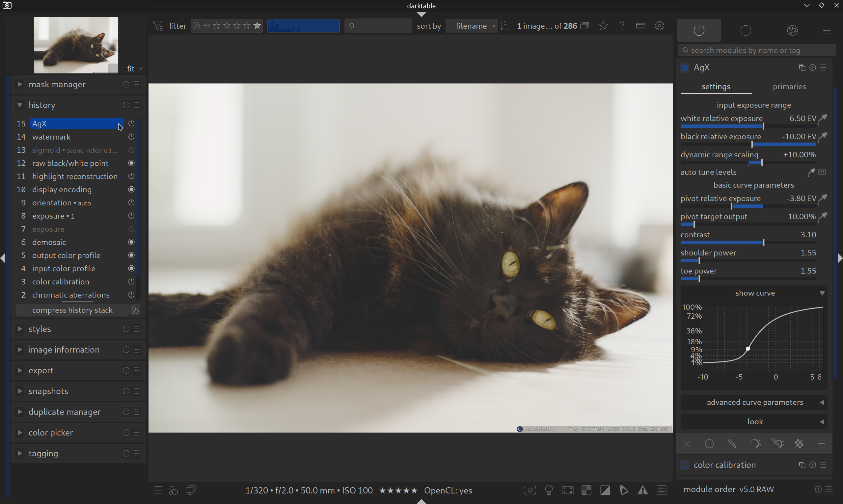Switch to the primaries tab
This screenshot has height=504, width=843.
point(789,87)
